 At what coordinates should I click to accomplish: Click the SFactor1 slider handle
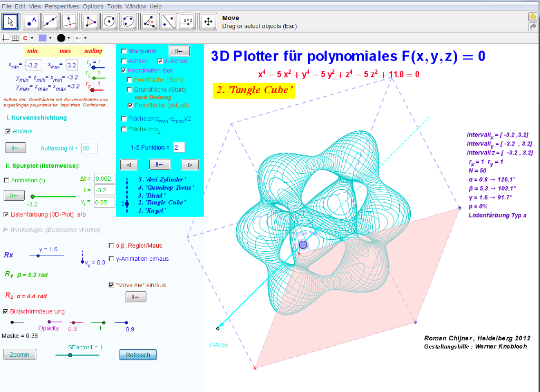(70, 355)
